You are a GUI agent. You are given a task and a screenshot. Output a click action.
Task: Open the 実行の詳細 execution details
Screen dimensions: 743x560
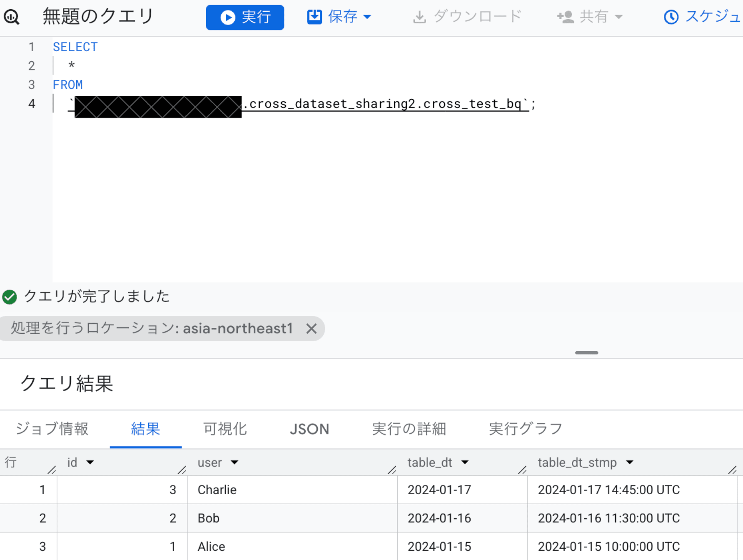[x=409, y=429]
